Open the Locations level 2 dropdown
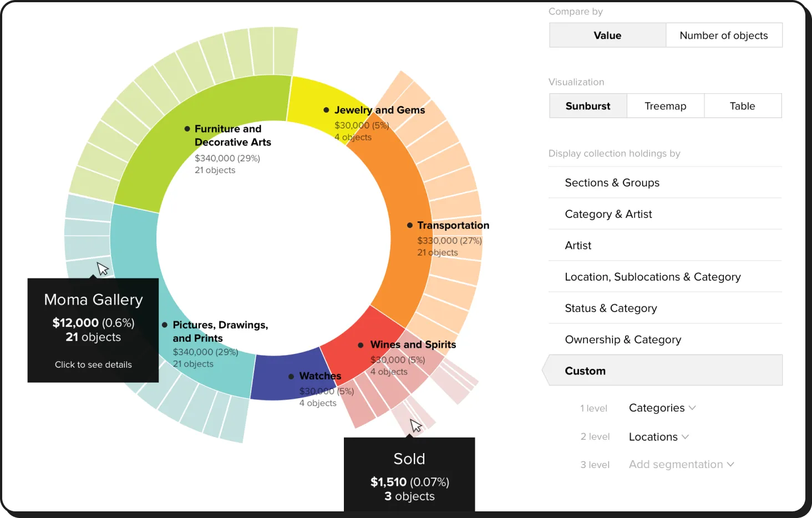The image size is (812, 518). pos(653,436)
